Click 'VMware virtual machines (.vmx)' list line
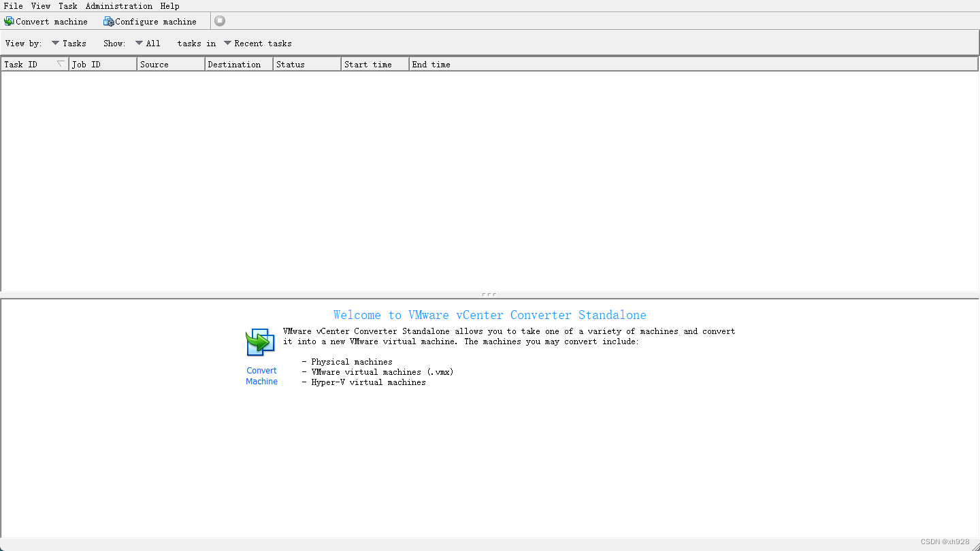 [378, 372]
